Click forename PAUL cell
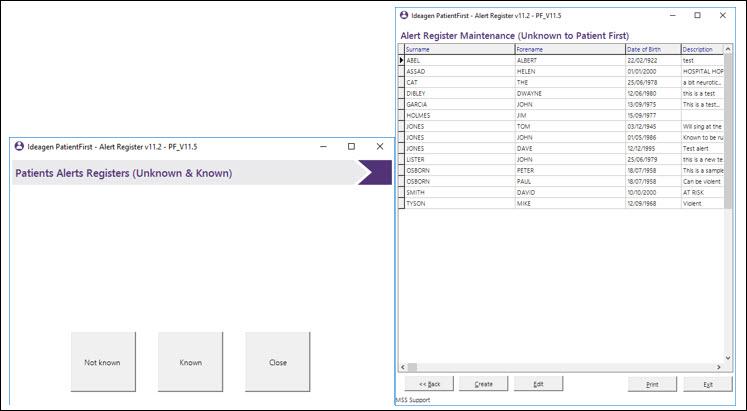 coord(570,181)
